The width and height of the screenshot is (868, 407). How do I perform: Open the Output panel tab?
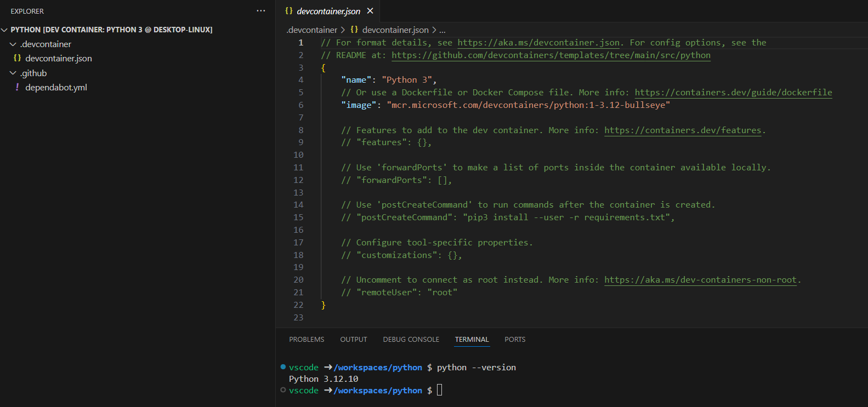[x=354, y=340]
